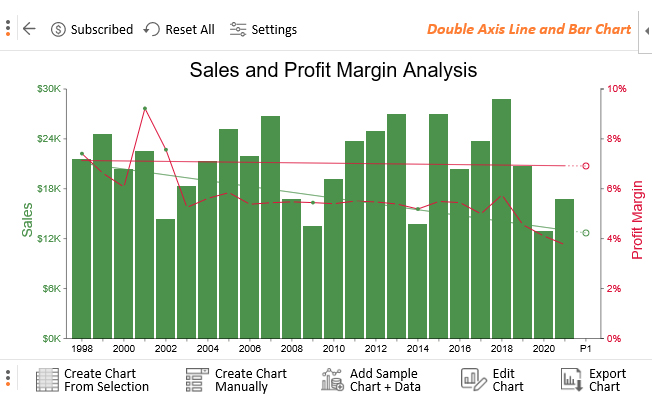The width and height of the screenshot is (652, 407).
Task: Click Add Sample Chart + Data icon
Action: pyautogui.click(x=332, y=380)
